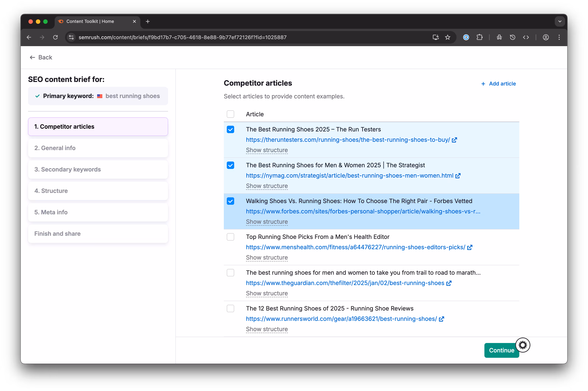Check the Men's Health Editor article checkbox
This screenshot has height=391, width=588.
(230, 237)
